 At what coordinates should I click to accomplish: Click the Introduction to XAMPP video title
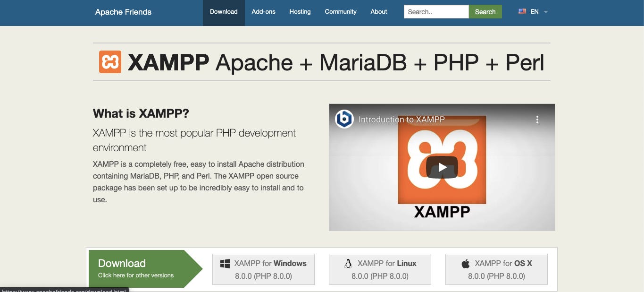pos(401,120)
